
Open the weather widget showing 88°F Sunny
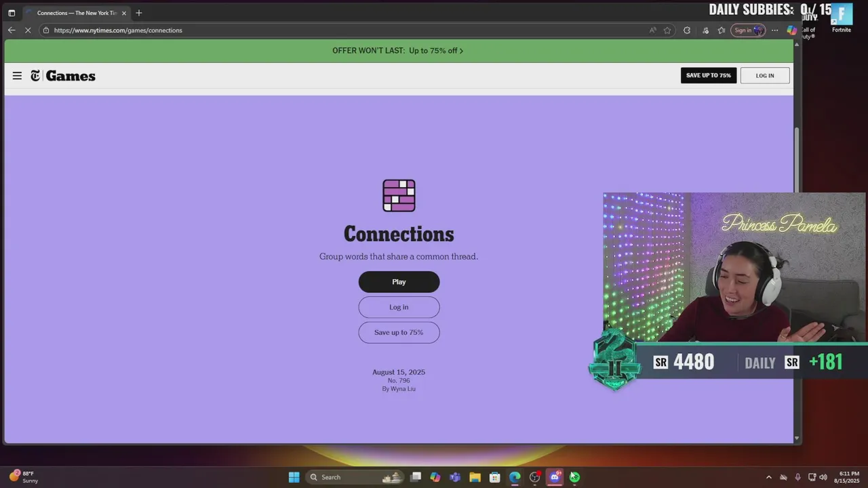(24, 477)
